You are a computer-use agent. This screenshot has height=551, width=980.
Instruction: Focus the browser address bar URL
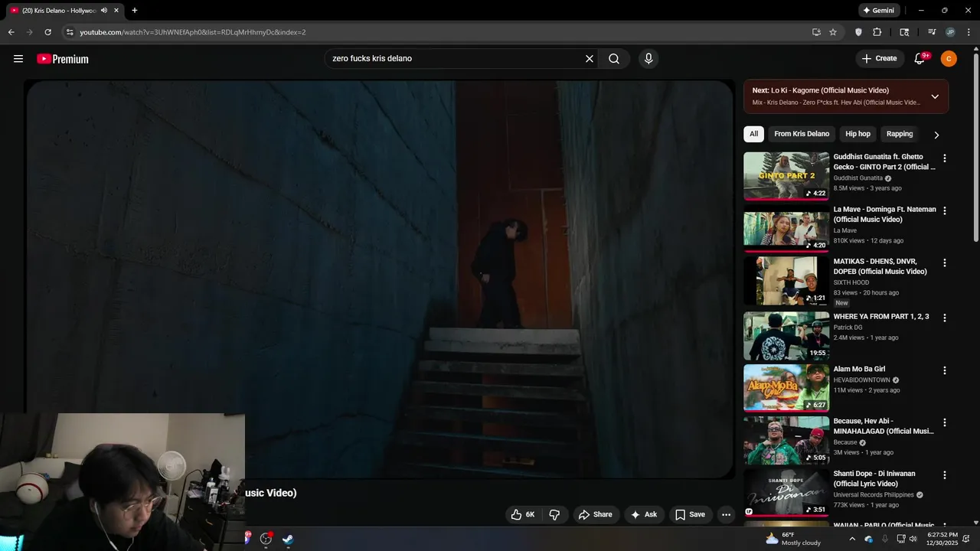pyautogui.click(x=193, y=32)
